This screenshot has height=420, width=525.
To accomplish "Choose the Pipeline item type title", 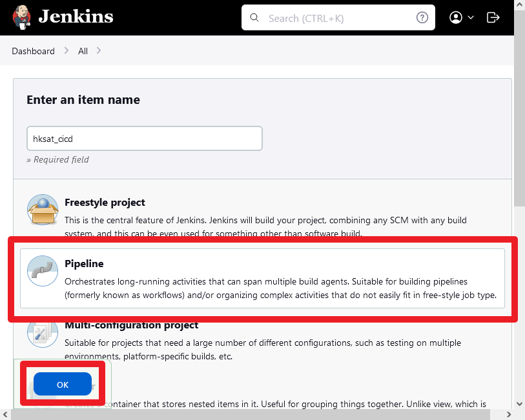I will click(x=84, y=263).
